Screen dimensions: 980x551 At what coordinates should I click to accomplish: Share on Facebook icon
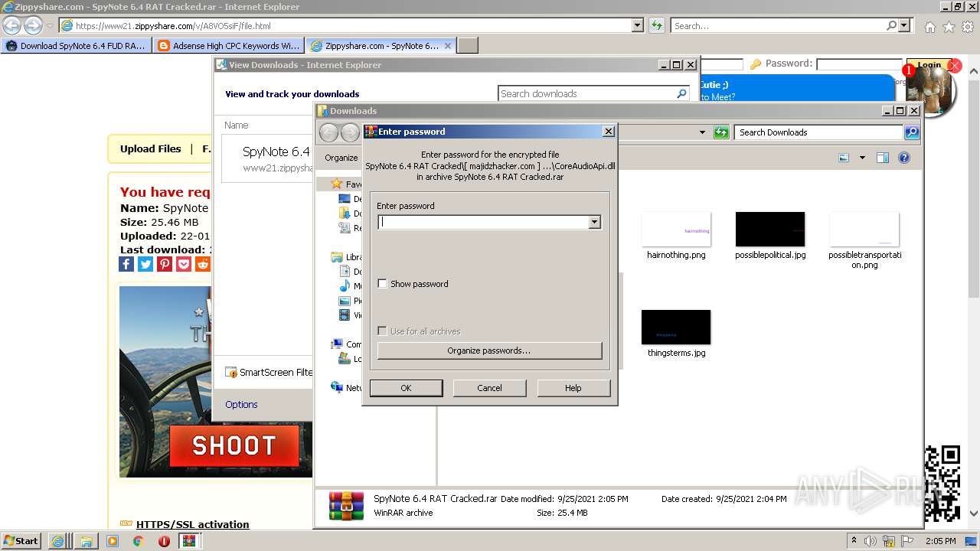[x=127, y=264]
